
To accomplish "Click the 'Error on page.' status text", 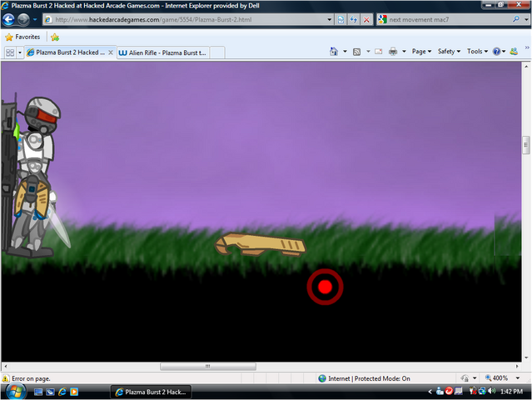I will coord(31,378).
